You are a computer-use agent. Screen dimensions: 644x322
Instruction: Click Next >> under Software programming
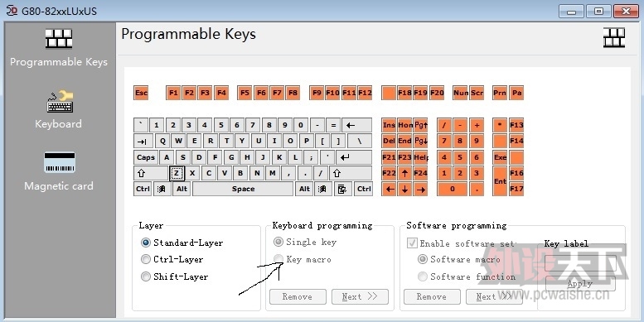494,296
